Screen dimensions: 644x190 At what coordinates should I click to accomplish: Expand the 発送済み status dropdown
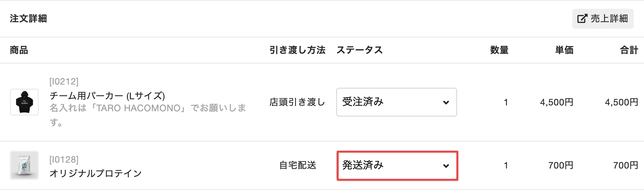[x=397, y=166]
